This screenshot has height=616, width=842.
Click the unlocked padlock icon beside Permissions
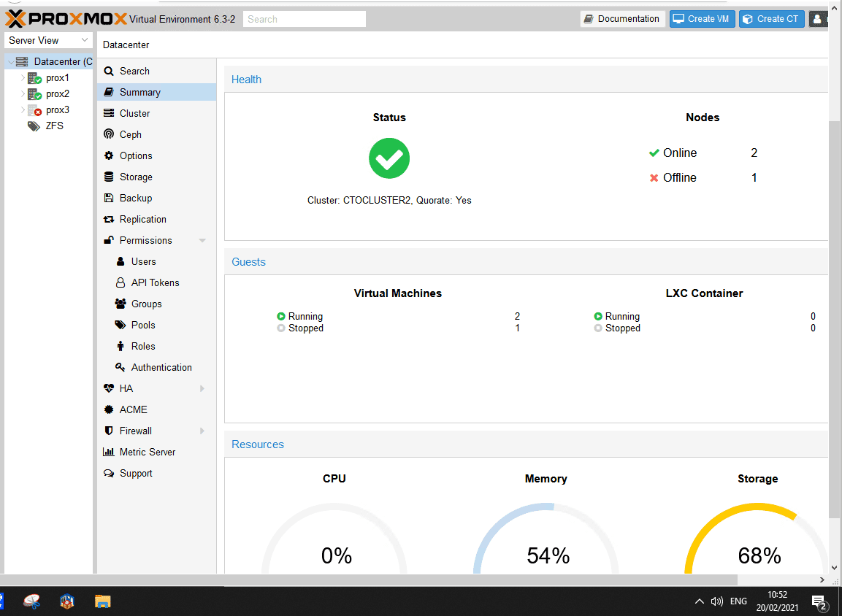[x=109, y=240]
